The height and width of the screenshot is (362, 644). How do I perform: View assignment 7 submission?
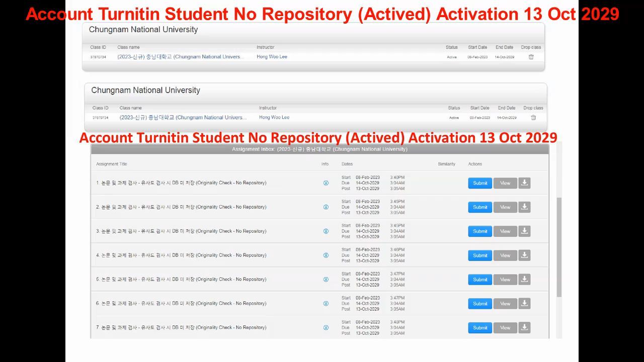pos(505,328)
